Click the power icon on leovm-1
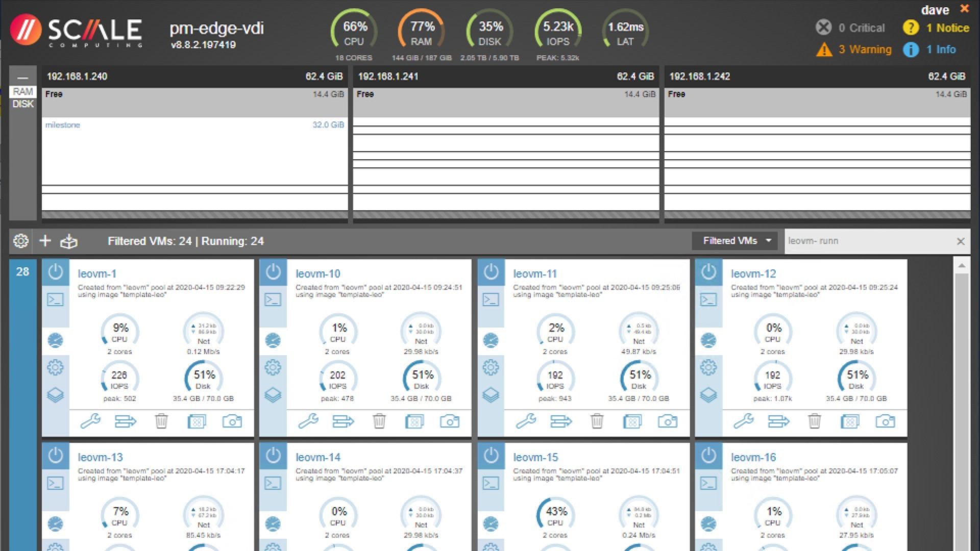The width and height of the screenshot is (980, 551). 55,272
